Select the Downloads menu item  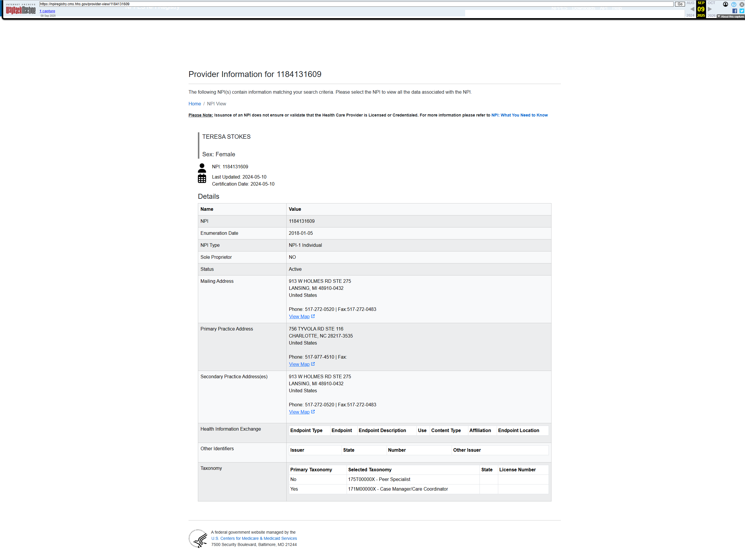(583, 8)
